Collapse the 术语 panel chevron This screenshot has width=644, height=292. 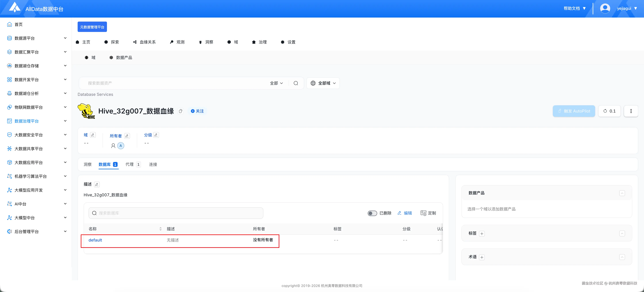pos(622,257)
